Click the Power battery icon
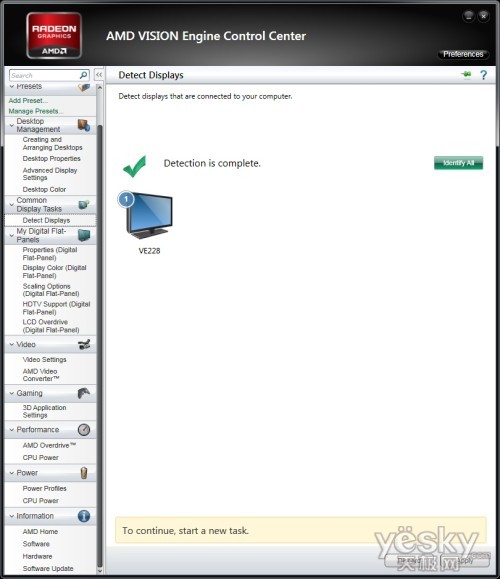Screen dimensions: 500x579 (x=84, y=473)
